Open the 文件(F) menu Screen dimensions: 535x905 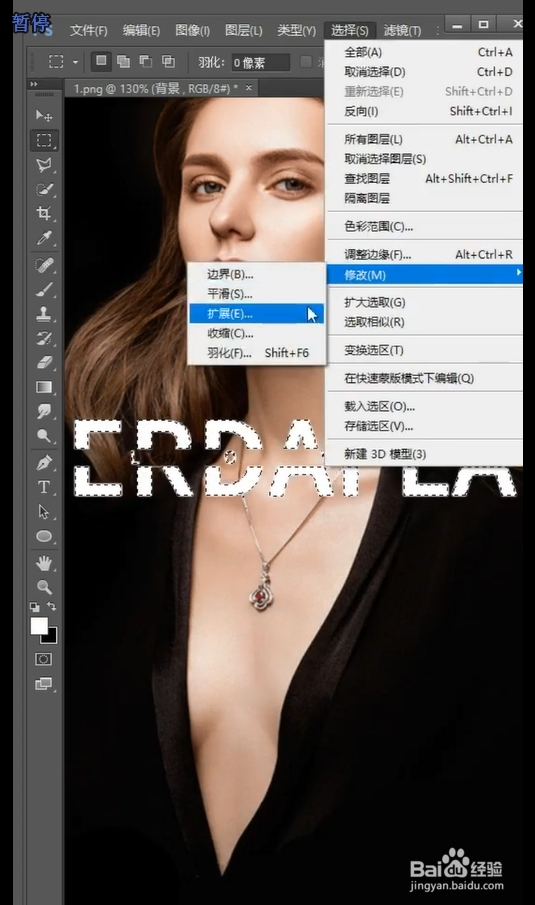[x=89, y=31]
